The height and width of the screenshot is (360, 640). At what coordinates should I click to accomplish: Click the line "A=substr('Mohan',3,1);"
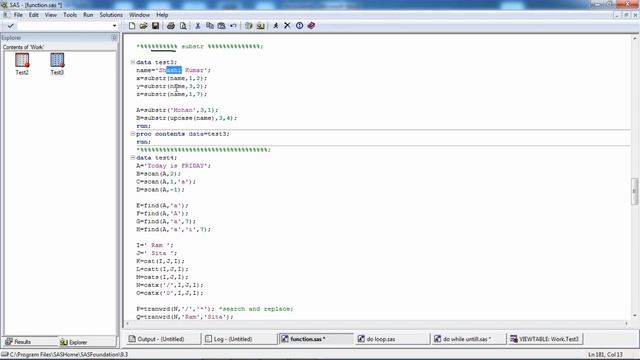pos(177,110)
